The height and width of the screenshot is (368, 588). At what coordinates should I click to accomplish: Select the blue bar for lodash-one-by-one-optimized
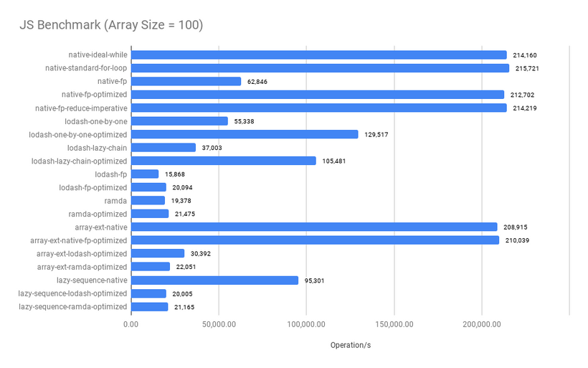point(245,134)
